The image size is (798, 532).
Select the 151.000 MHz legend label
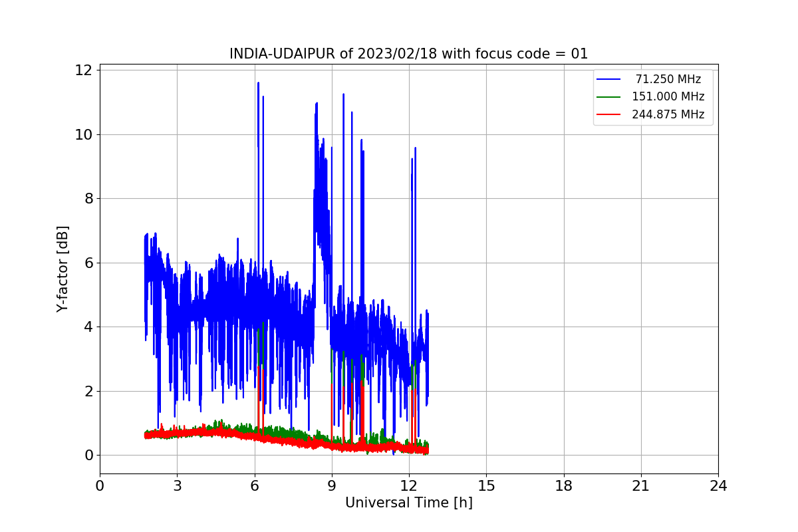668,96
